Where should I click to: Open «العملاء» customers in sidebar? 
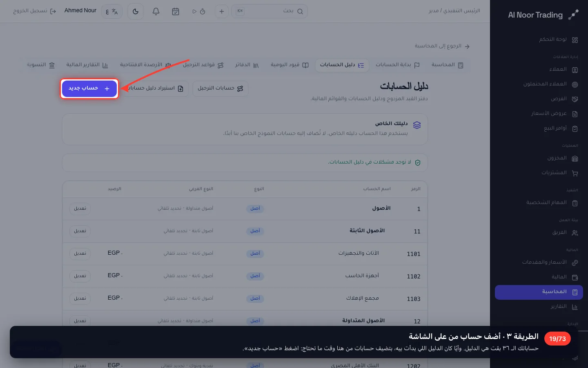(539, 70)
